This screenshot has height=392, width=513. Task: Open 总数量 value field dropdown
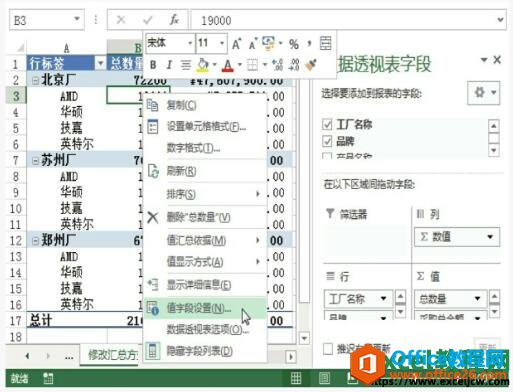coord(477,298)
